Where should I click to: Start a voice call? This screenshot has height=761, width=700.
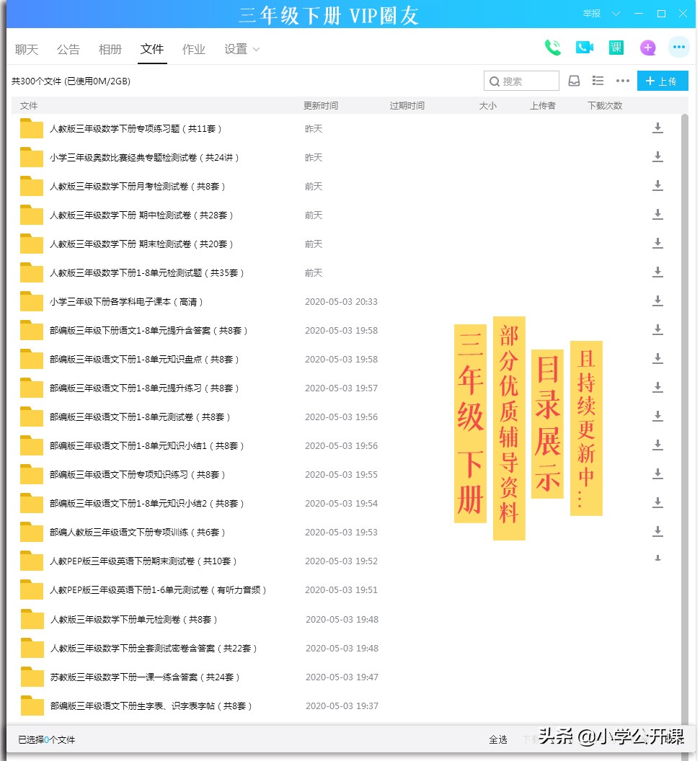coord(552,46)
